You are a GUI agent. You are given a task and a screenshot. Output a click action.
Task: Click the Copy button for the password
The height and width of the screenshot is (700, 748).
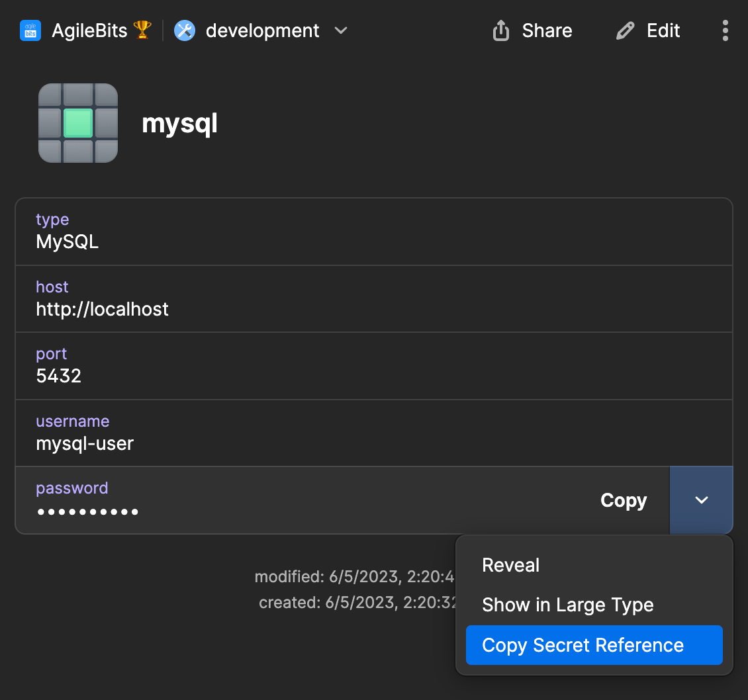623,500
